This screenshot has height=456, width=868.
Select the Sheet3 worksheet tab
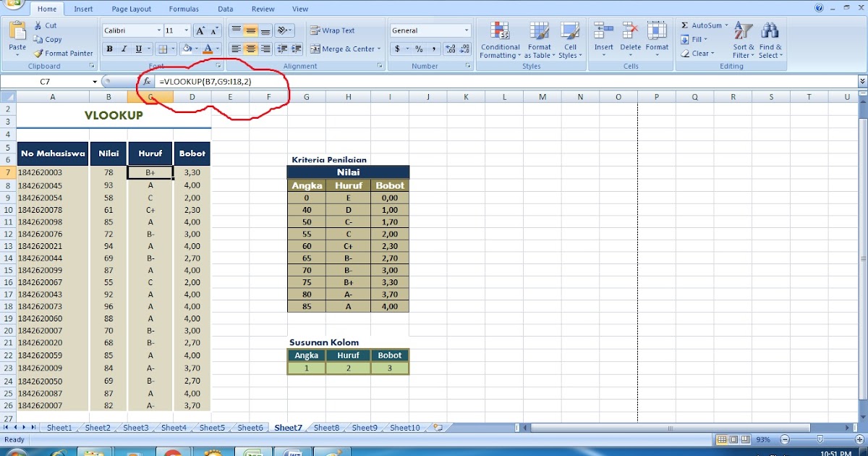coord(135,427)
